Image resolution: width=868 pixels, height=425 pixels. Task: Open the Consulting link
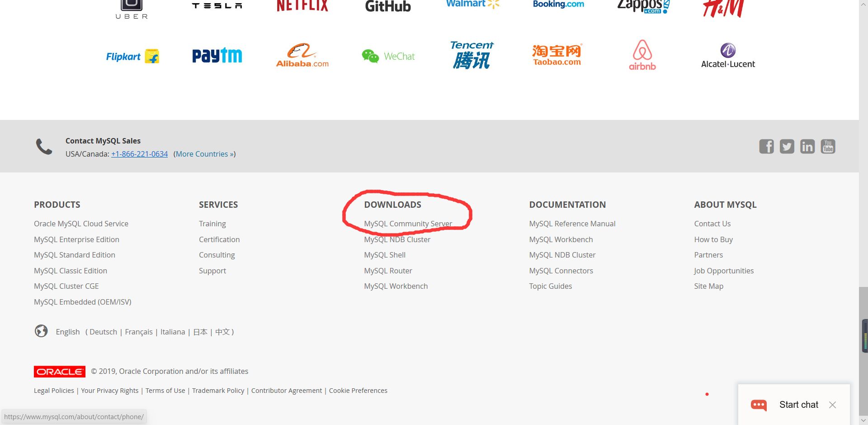(x=217, y=255)
